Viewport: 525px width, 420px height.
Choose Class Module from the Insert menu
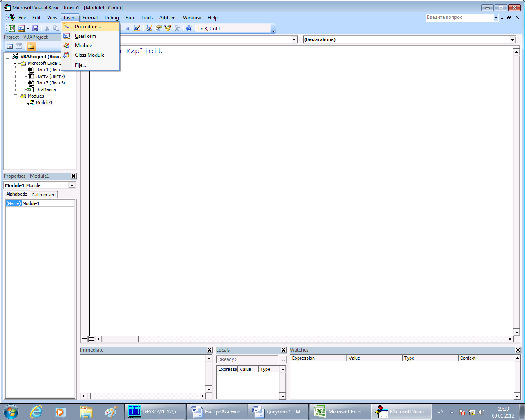(x=90, y=55)
